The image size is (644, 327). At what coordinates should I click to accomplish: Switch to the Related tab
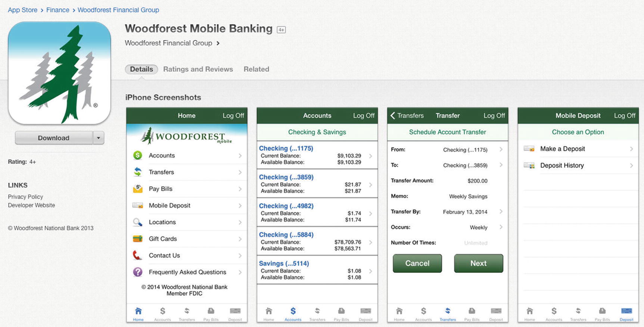(x=256, y=69)
